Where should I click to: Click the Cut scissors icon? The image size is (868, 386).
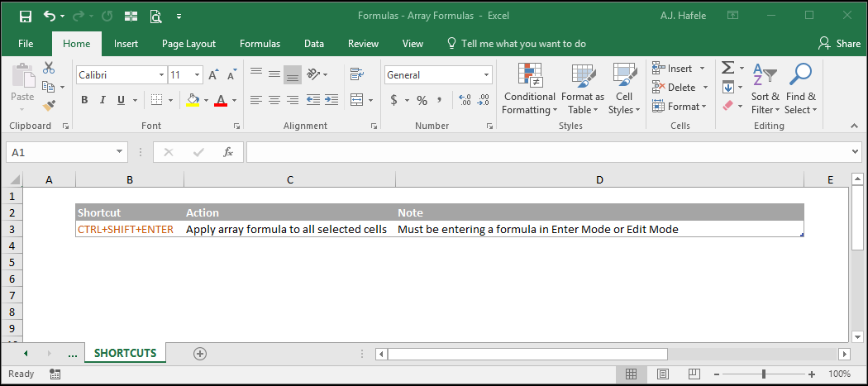pos(49,68)
